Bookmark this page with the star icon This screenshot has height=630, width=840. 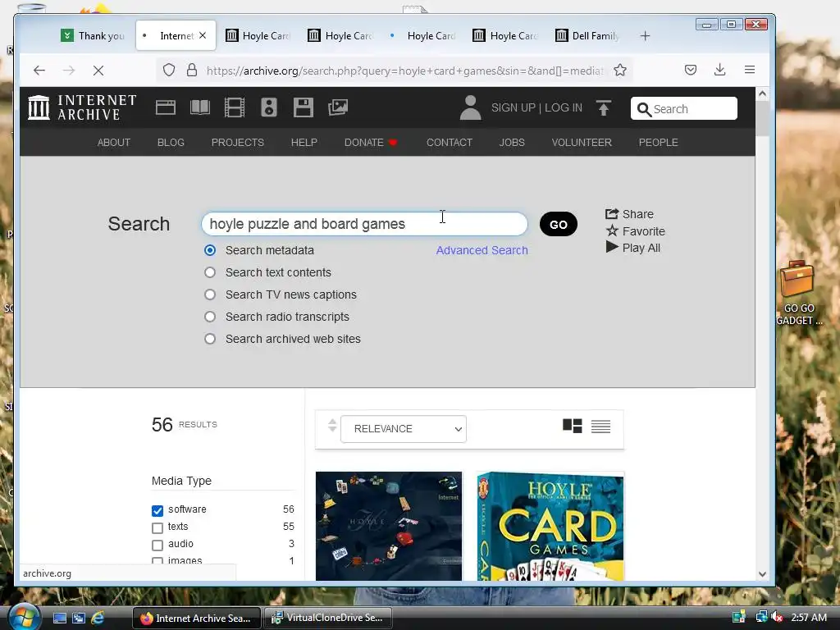click(620, 71)
